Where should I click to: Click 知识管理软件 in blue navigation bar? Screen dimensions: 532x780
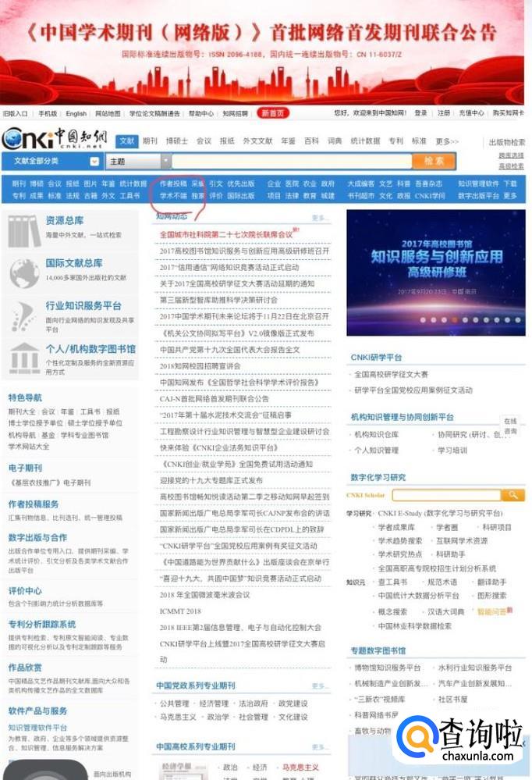478,183
